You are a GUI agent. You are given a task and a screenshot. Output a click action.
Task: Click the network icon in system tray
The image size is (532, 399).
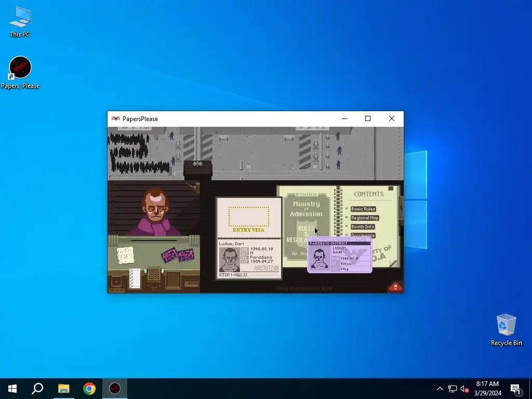453,389
